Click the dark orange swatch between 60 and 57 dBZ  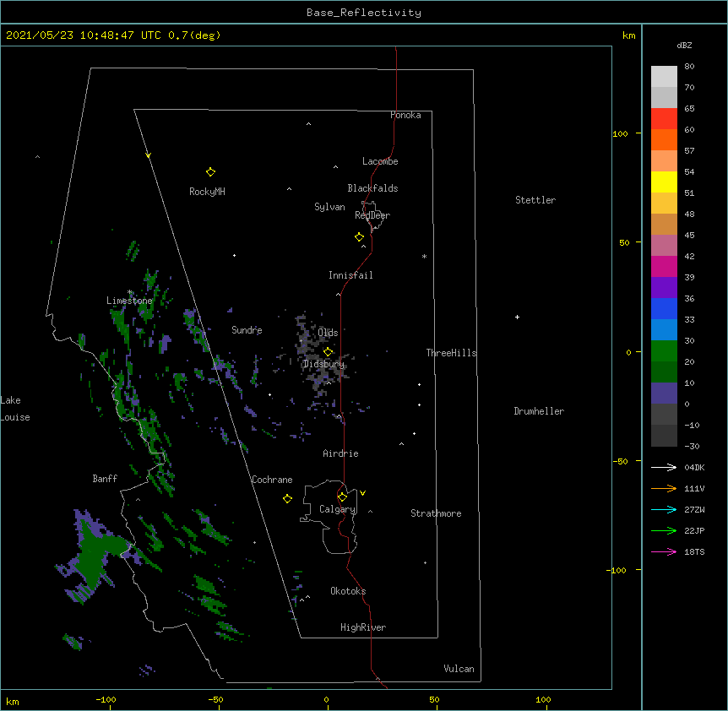pos(664,139)
